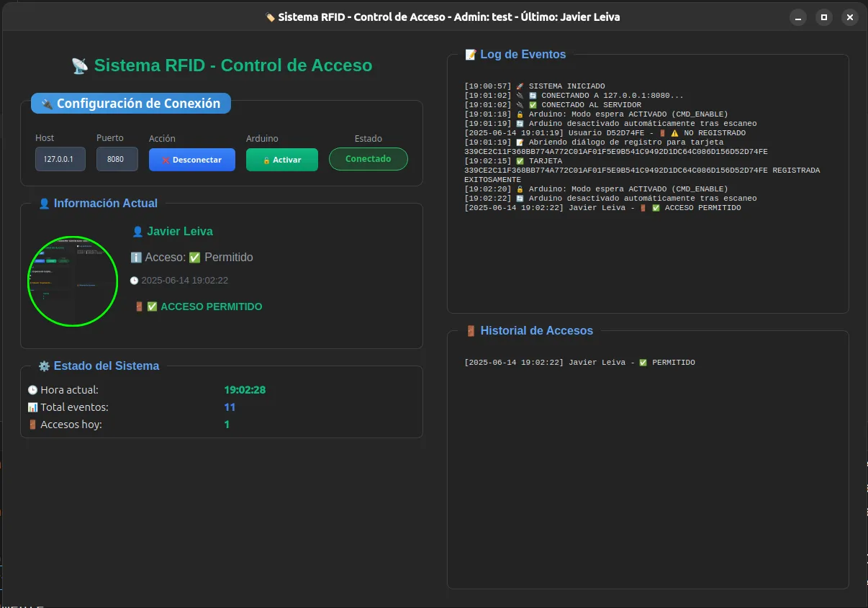
Task: Click the Configuración de Conexión header
Action: point(131,104)
